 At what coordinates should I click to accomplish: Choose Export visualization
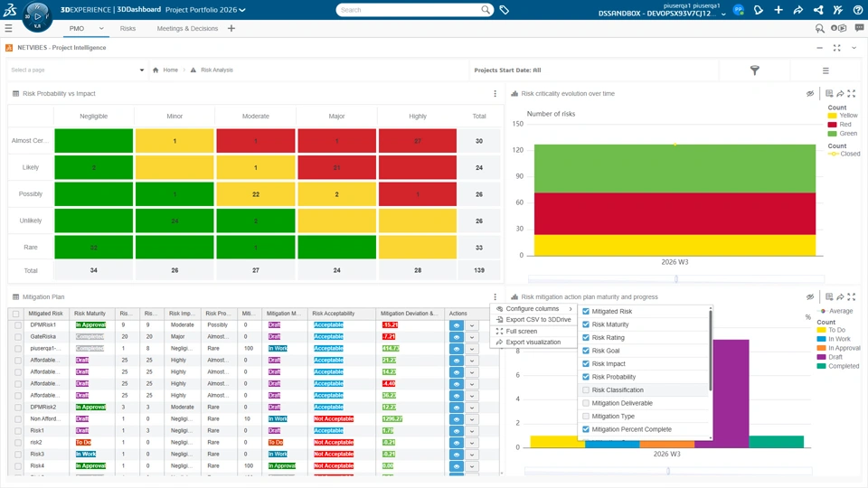coord(534,343)
